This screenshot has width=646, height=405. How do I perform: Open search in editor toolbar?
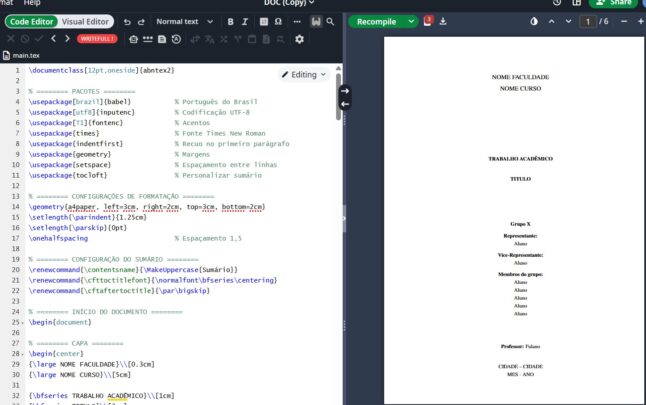click(329, 21)
